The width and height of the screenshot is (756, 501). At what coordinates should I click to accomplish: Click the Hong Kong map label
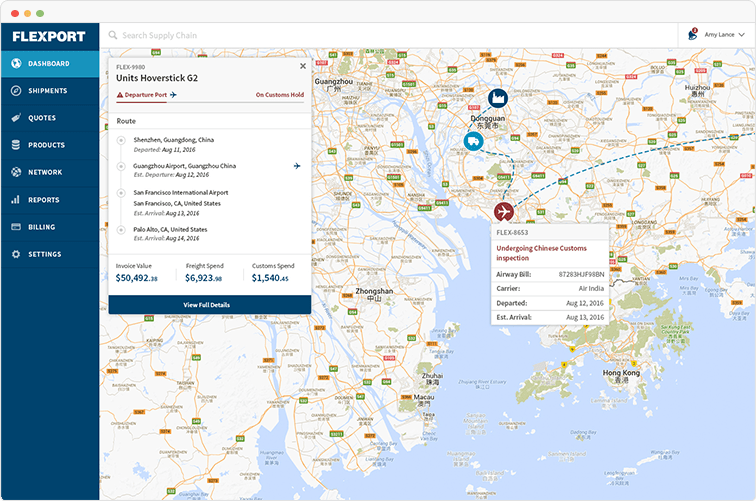[x=621, y=374]
